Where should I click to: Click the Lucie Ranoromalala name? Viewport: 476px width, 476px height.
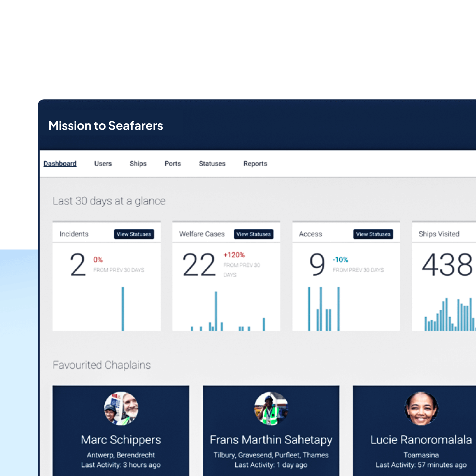point(421,440)
